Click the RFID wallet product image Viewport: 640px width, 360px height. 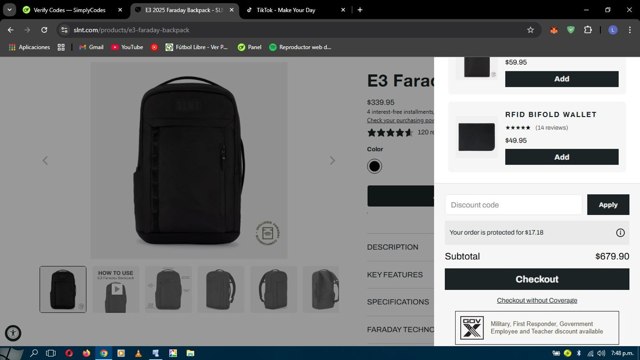pos(476,137)
